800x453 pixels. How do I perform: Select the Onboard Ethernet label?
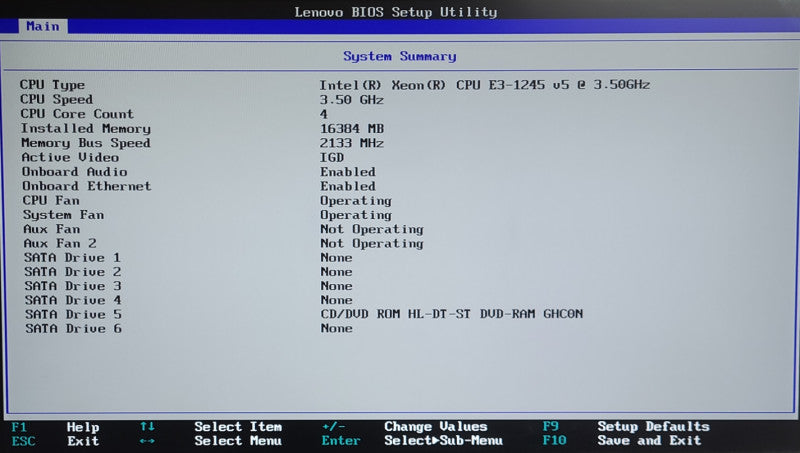tap(86, 186)
